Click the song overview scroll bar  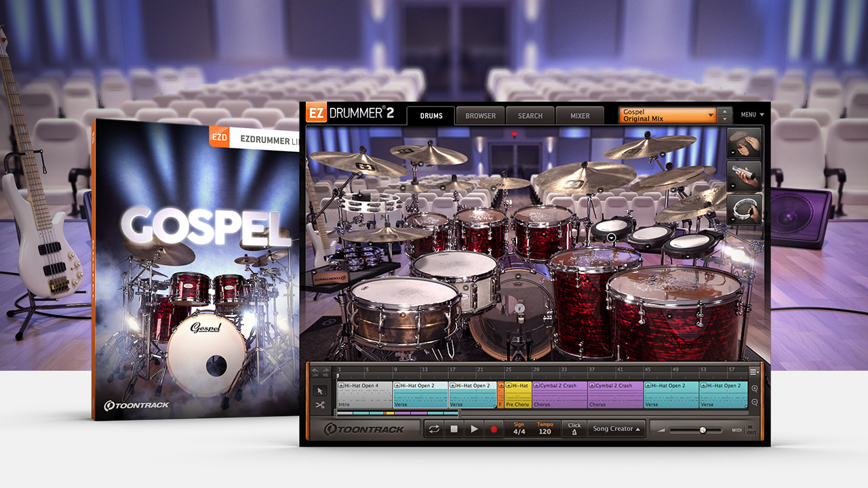point(397,413)
